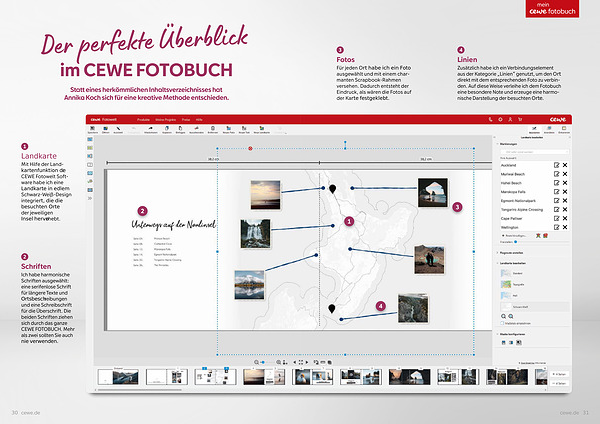
Task: Go to next page with right arrow
Action: 307,362
